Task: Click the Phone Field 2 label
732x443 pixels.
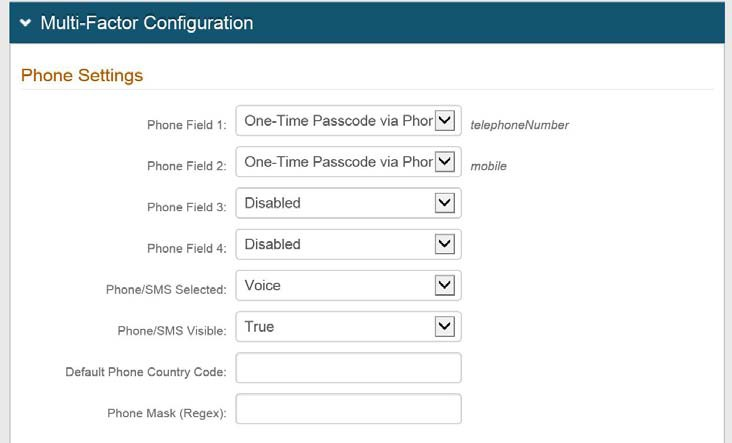Action: click(x=187, y=166)
